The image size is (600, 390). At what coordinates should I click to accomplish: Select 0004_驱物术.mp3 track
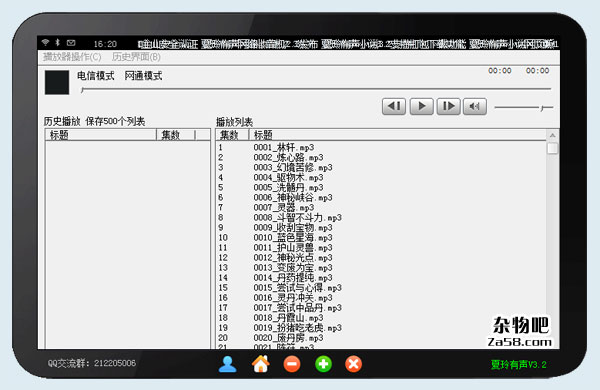tap(289, 178)
